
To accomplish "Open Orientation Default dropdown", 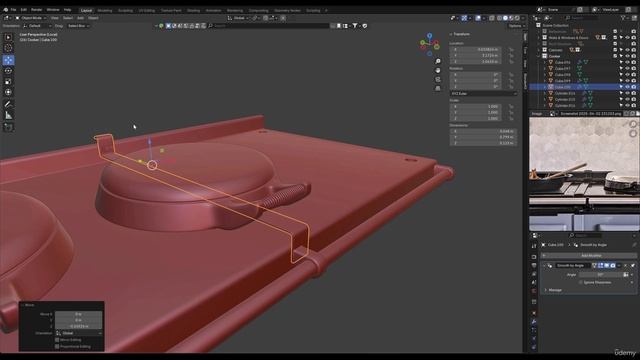I will pos(37,26).
